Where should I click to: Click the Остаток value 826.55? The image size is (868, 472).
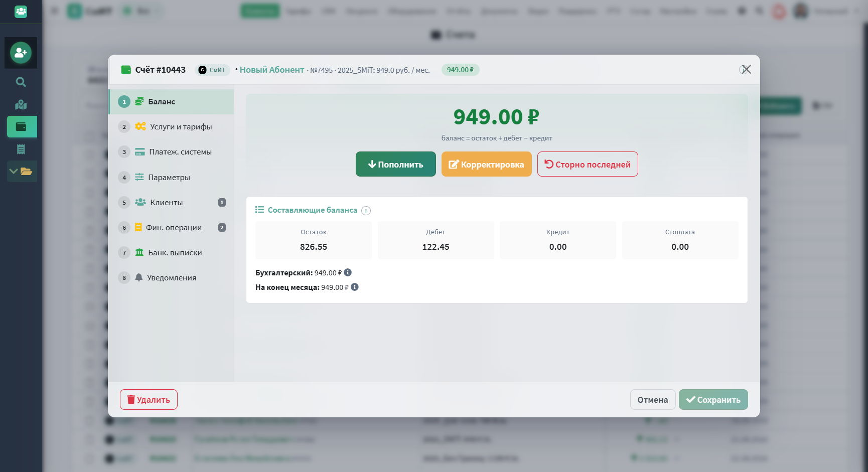pyautogui.click(x=314, y=247)
